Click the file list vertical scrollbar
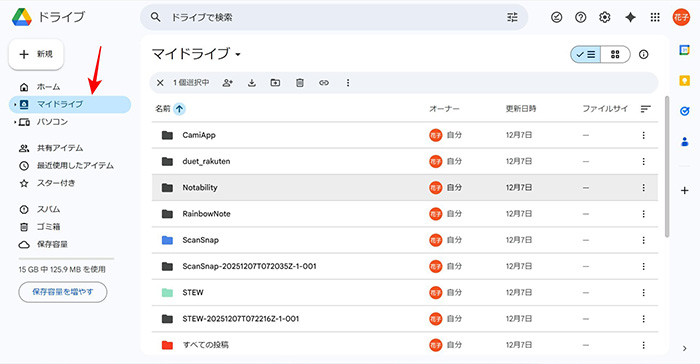 tap(667, 166)
